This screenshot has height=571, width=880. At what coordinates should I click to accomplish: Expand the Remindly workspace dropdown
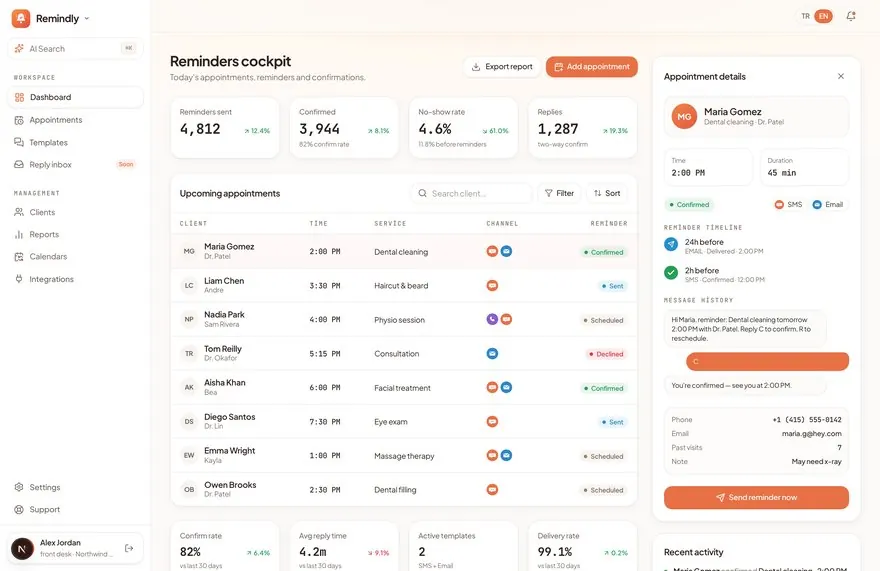[x=86, y=19]
